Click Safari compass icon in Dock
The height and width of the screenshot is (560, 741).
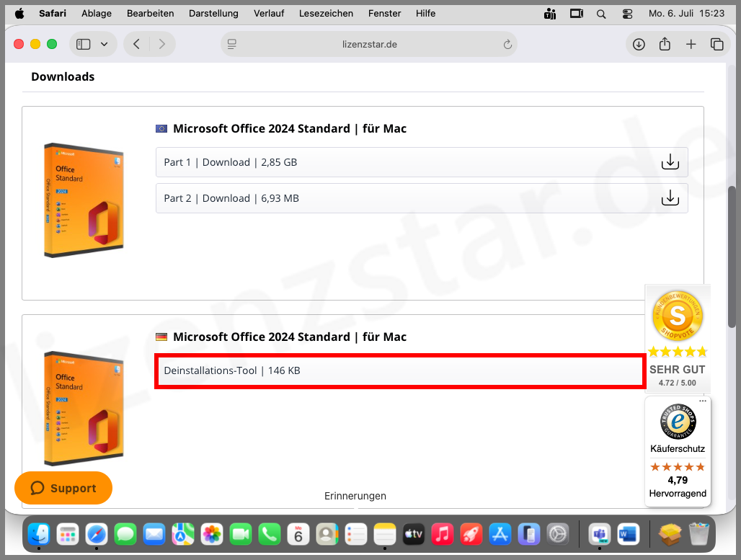[97, 535]
